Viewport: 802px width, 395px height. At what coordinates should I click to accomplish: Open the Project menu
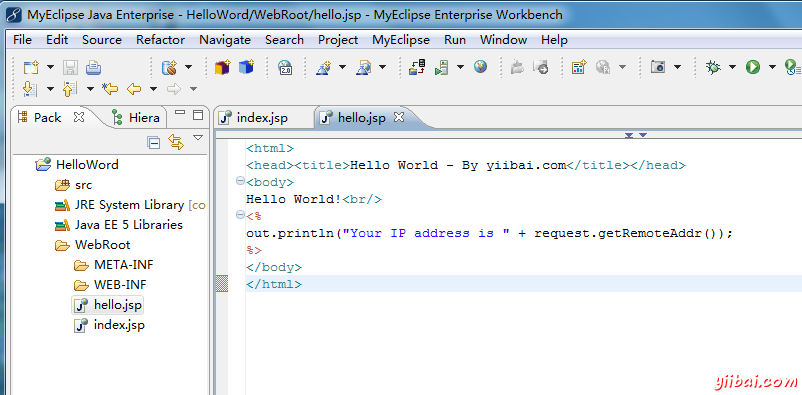pos(338,40)
